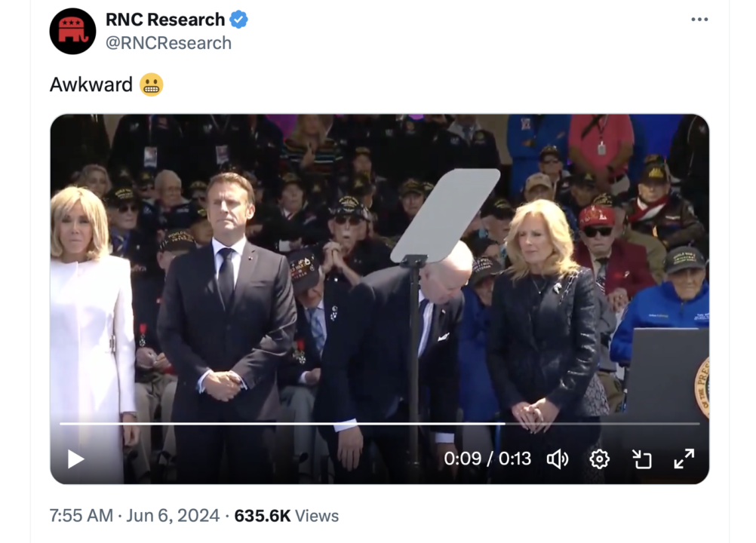Click the RNC Research display name
This screenshot has width=756, height=543.
pyautogui.click(x=165, y=20)
